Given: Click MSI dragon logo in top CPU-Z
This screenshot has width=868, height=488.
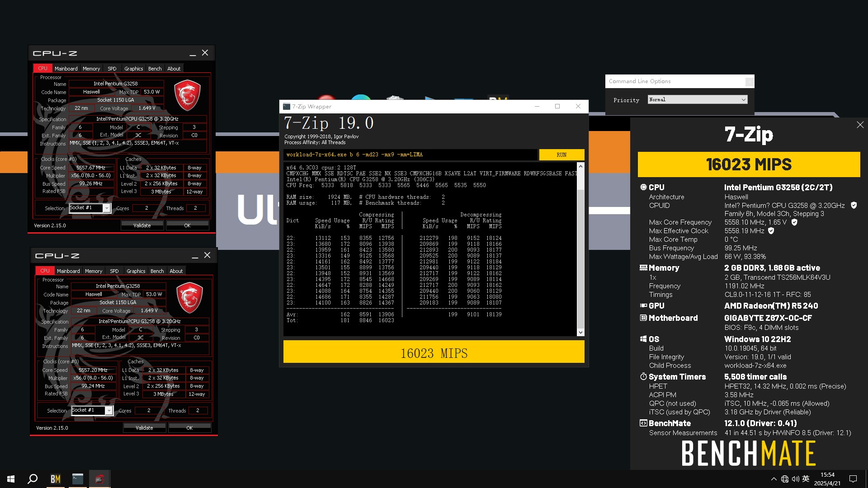Looking at the screenshot, I should [187, 95].
